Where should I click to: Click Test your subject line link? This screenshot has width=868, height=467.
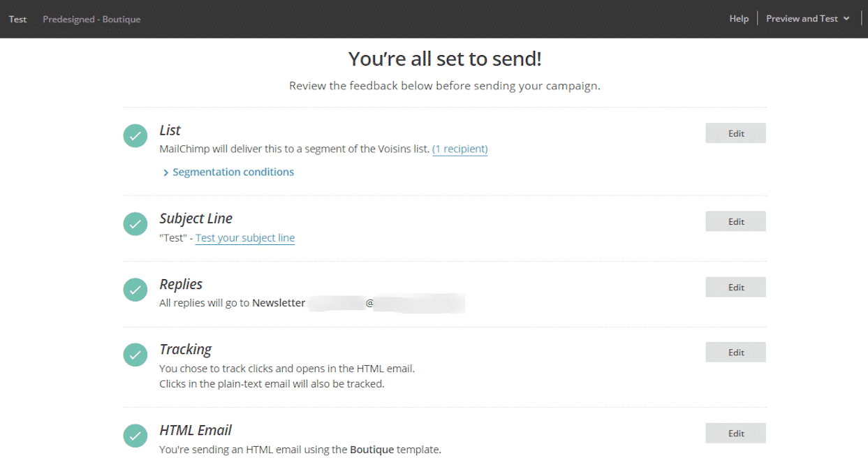coord(245,238)
